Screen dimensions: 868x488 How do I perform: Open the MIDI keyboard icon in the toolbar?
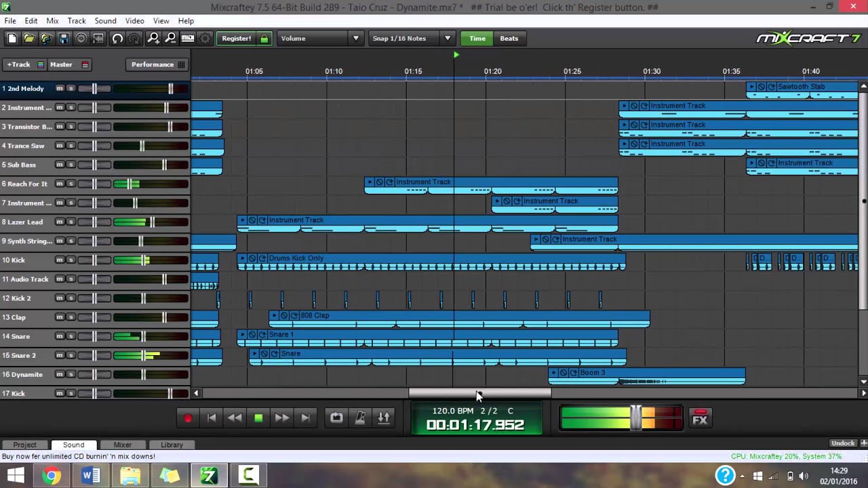(x=188, y=39)
